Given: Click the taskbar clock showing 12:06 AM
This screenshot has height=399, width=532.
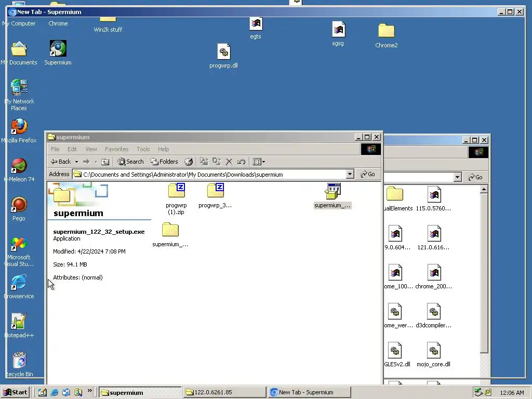Looking at the screenshot, I should (512, 393).
